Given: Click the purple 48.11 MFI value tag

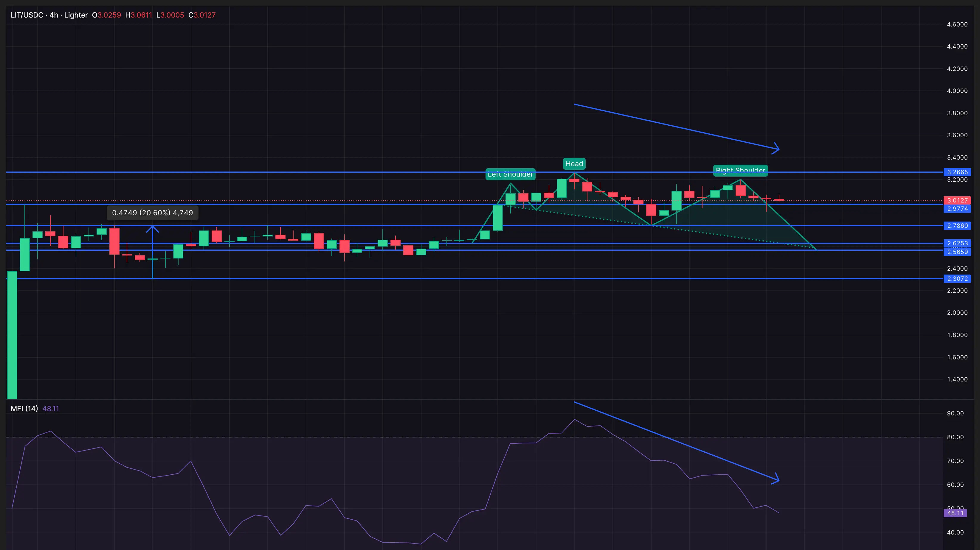Looking at the screenshot, I should (x=955, y=513).
